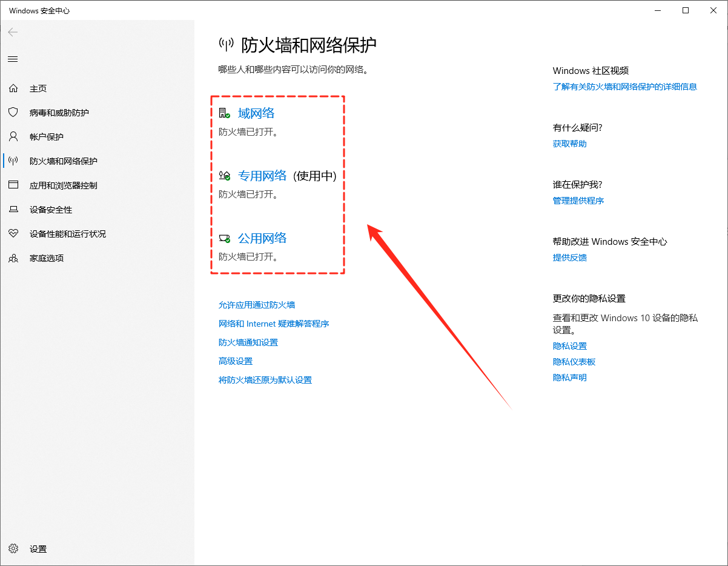Click 将防火墙还原为默认设置

(265, 379)
